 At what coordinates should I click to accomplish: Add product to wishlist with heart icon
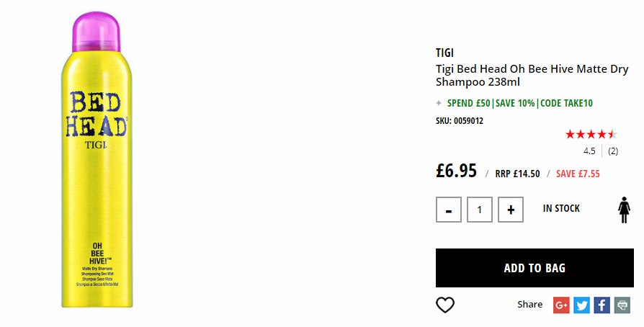coord(444,305)
